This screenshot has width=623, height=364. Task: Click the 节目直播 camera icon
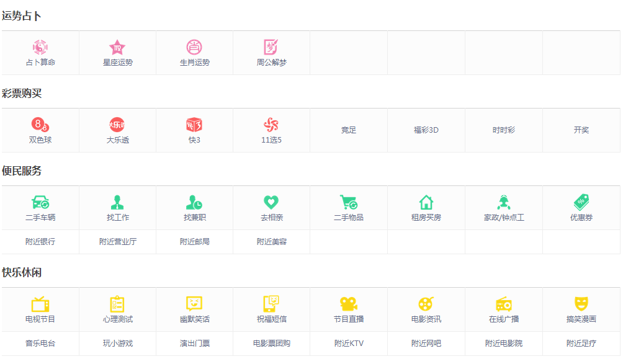tap(349, 304)
